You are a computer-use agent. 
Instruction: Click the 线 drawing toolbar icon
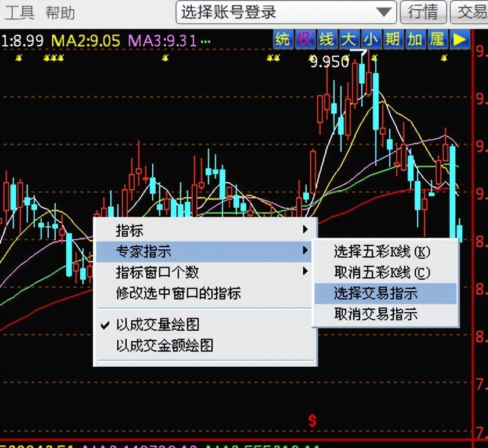tap(327, 39)
